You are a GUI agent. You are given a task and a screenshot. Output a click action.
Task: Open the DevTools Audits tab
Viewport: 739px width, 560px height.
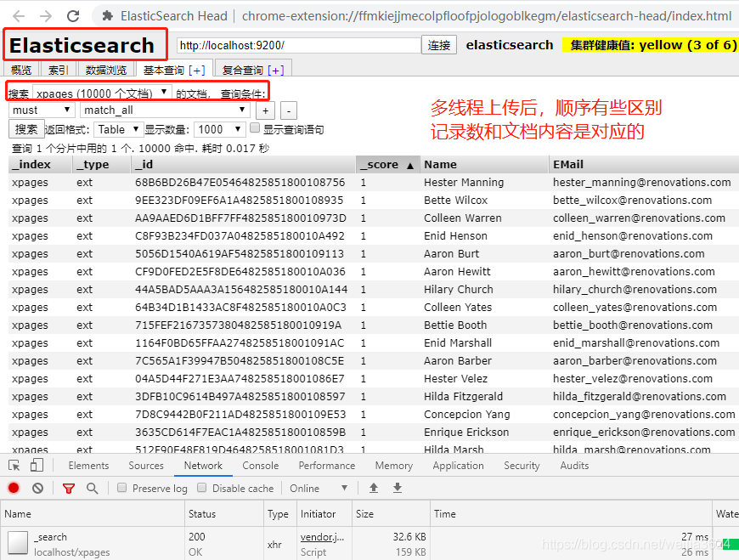(x=574, y=466)
